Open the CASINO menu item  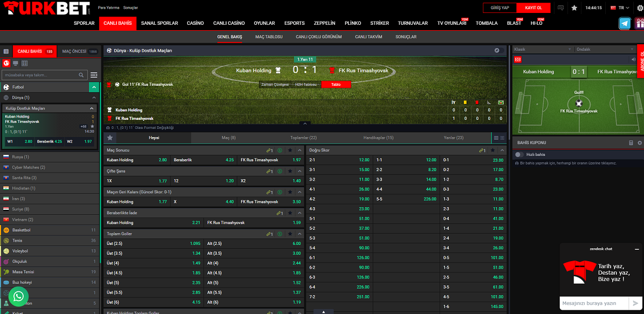[x=195, y=23]
